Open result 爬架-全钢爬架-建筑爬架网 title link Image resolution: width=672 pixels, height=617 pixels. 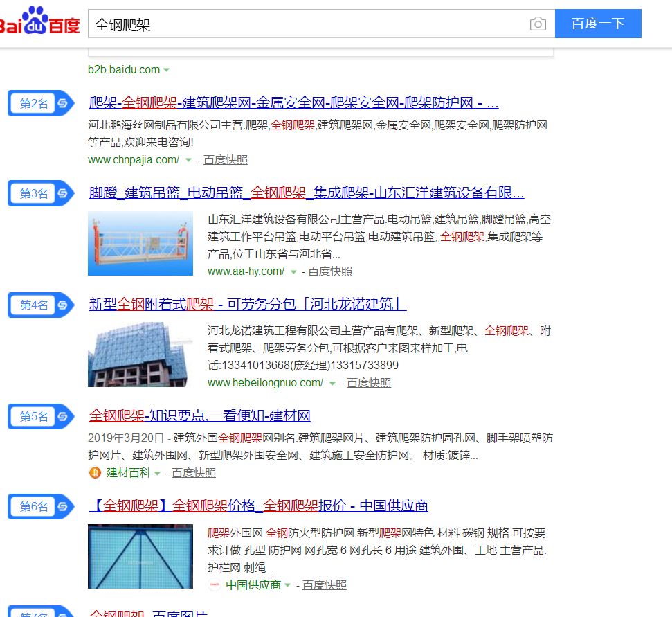coord(293,103)
